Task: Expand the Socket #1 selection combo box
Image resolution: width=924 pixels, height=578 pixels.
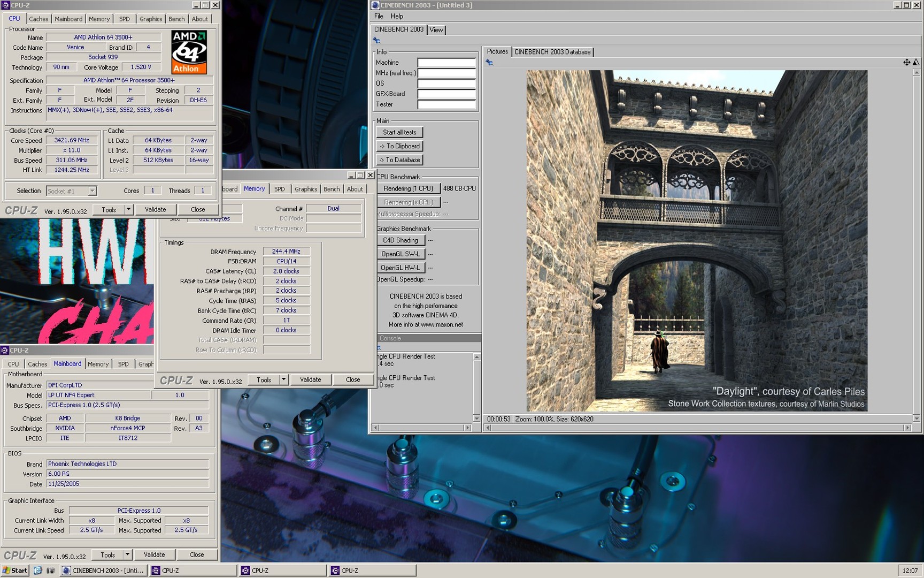Action: [92, 191]
